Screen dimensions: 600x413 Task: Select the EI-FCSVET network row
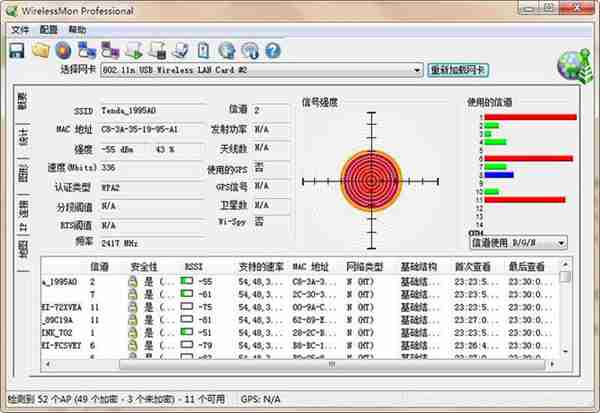pos(299,346)
